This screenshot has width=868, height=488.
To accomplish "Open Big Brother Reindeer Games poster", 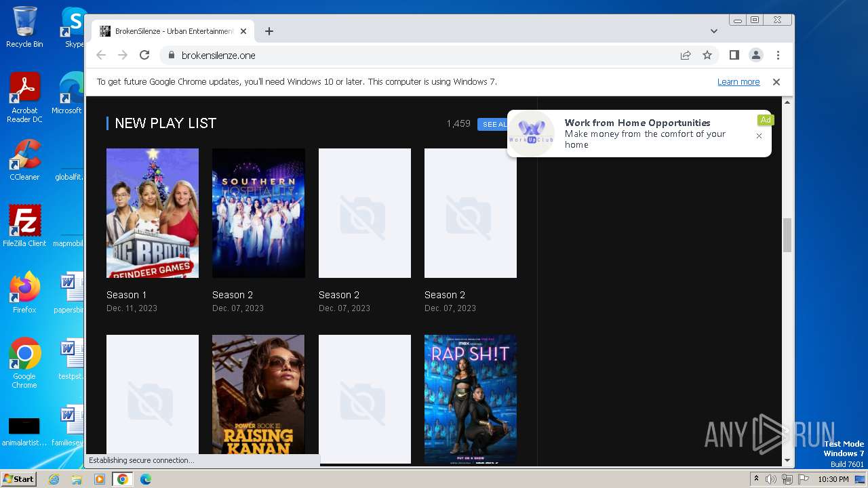I will (x=153, y=213).
